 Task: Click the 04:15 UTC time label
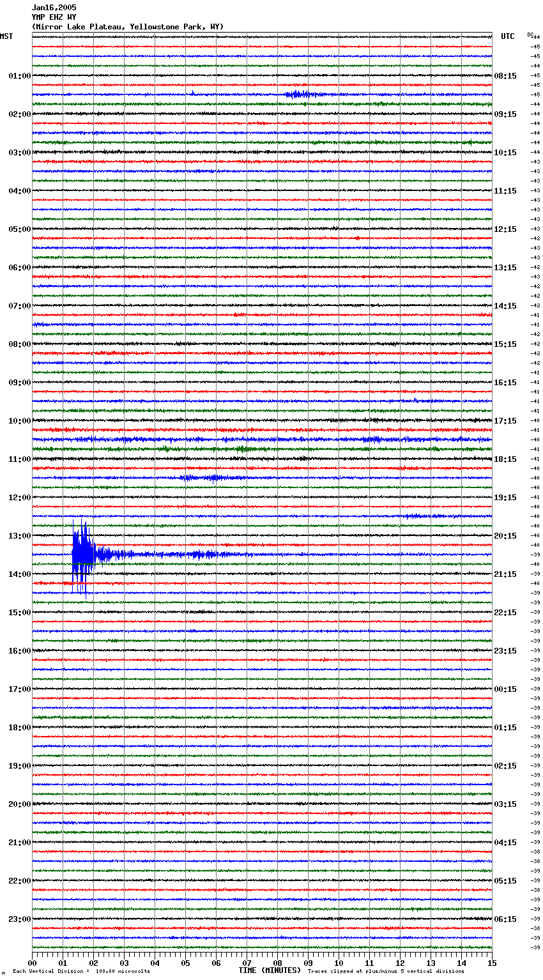[x=505, y=843]
